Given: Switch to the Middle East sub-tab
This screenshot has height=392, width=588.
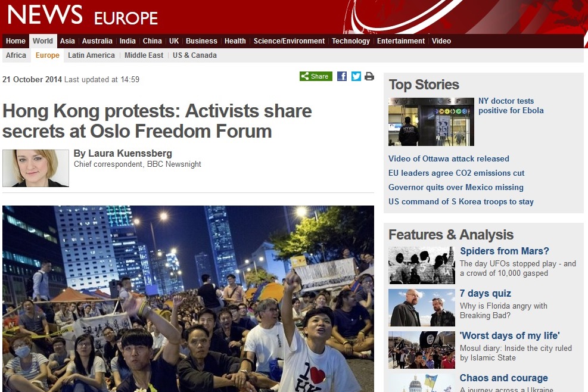Looking at the screenshot, I should pos(144,55).
